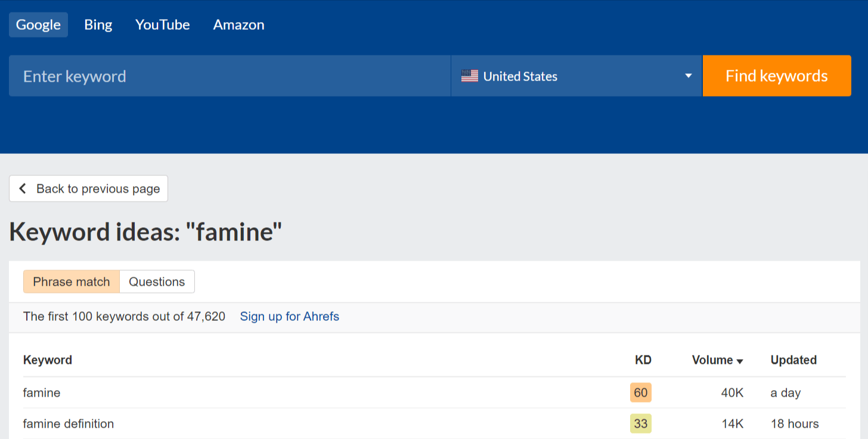Select the Phrase match tab
This screenshot has width=868, height=439.
(x=71, y=281)
